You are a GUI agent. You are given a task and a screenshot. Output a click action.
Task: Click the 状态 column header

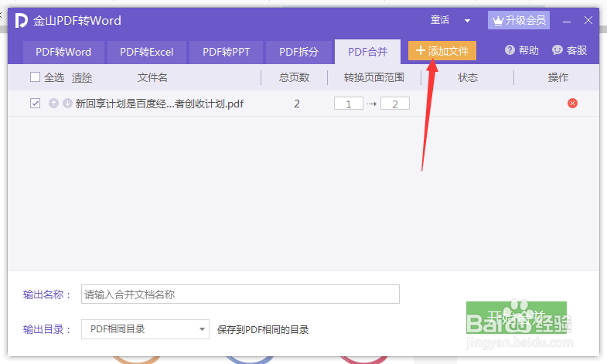tap(468, 77)
